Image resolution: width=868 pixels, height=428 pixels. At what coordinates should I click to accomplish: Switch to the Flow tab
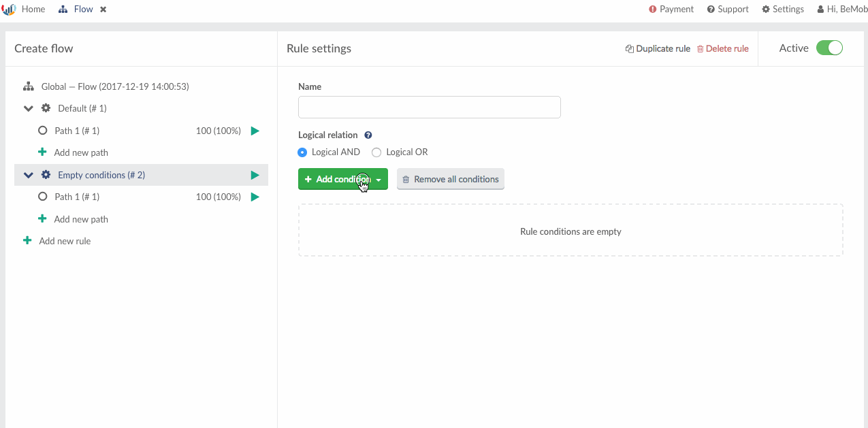pyautogui.click(x=83, y=10)
